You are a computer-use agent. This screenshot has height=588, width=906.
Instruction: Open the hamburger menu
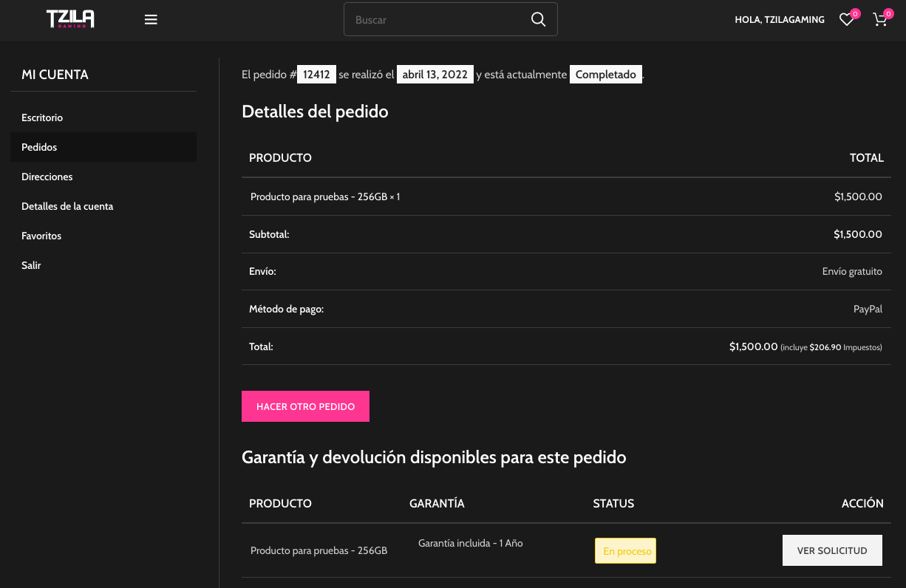click(151, 20)
